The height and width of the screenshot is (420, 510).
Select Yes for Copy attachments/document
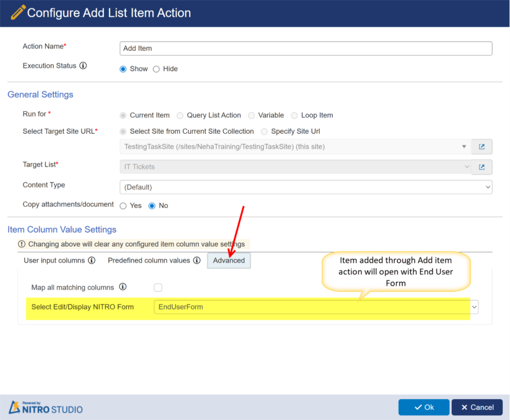123,206
